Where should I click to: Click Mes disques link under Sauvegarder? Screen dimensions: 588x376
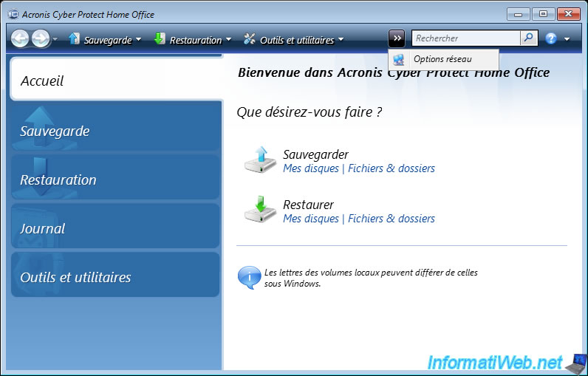tap(310, 168)
